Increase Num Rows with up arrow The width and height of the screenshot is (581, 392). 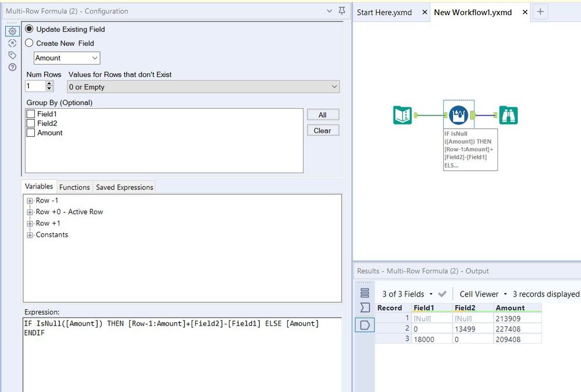[x=49, y=83]
